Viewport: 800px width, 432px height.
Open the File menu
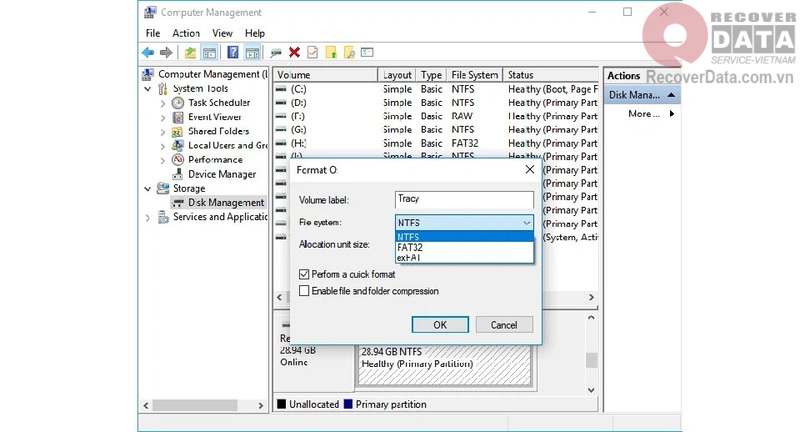tap(153, 33)
